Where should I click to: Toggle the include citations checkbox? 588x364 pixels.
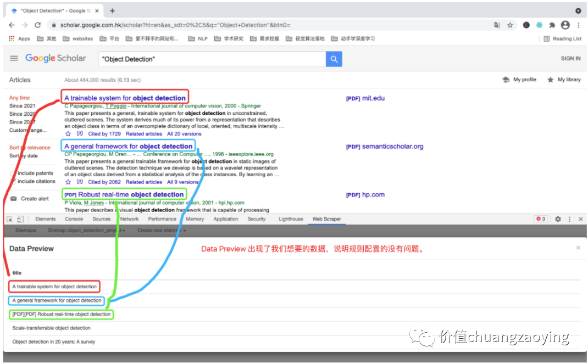click(x=13, y=182)
